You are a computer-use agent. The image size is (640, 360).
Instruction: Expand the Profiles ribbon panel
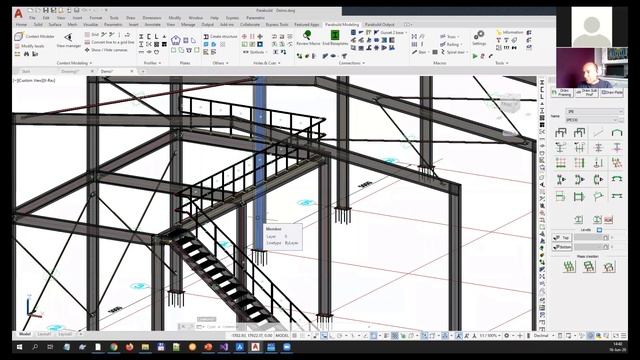(153, 63)
